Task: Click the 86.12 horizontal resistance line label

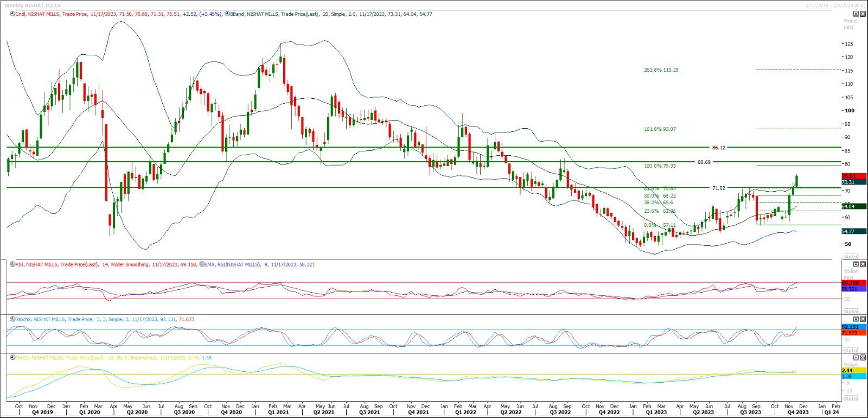Action: 718,148
